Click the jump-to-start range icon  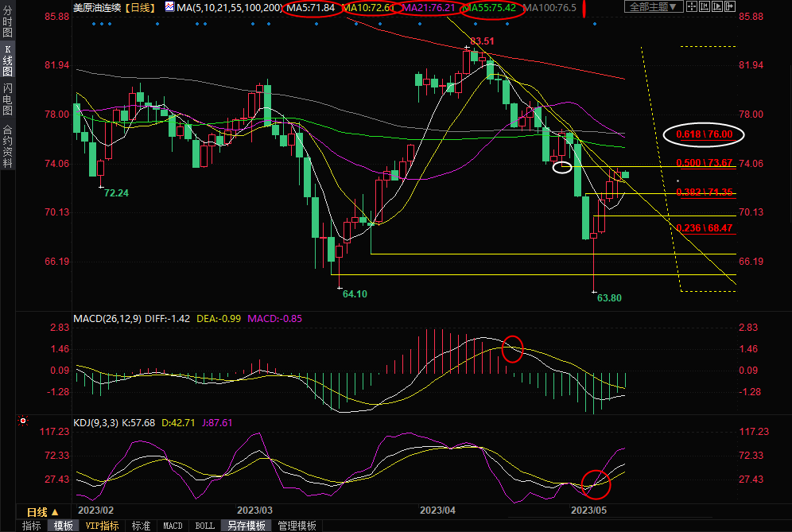point(704,6)
